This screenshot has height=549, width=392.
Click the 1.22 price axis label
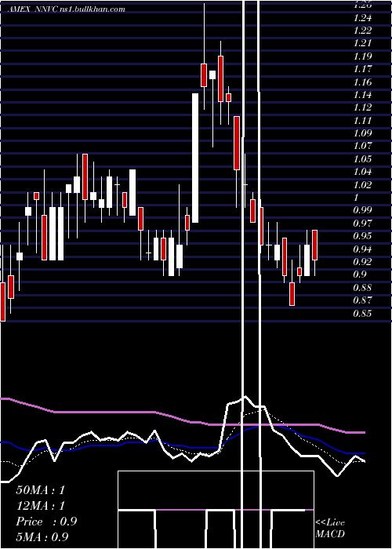(x=362, y=30)
